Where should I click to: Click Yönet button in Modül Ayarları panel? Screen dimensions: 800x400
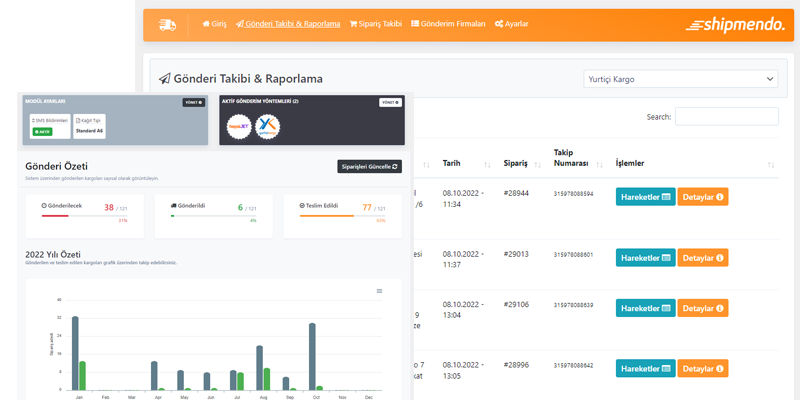point(194,103)
